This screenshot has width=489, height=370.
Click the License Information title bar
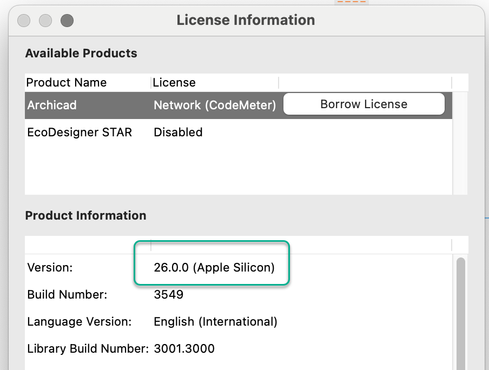246,20
